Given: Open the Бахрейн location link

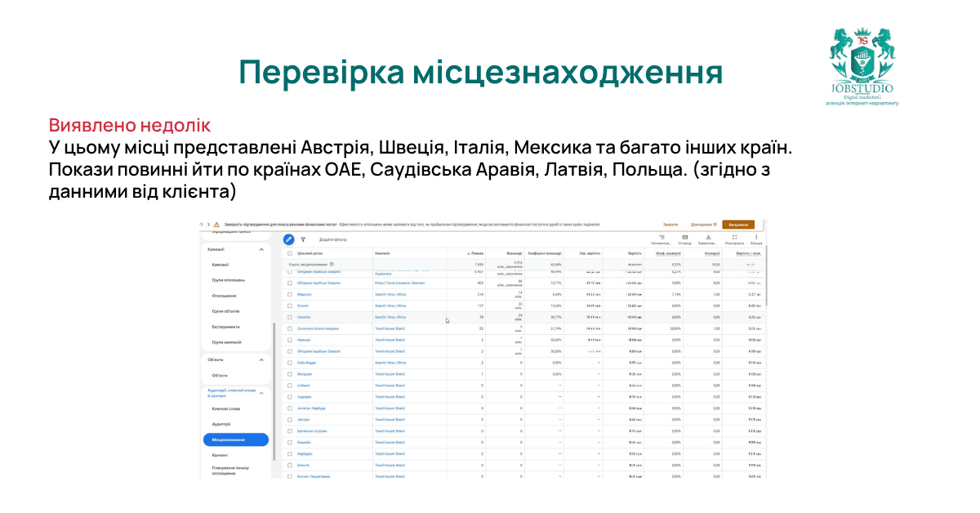Looking at the screenshot, I should (x=305, y=442).
